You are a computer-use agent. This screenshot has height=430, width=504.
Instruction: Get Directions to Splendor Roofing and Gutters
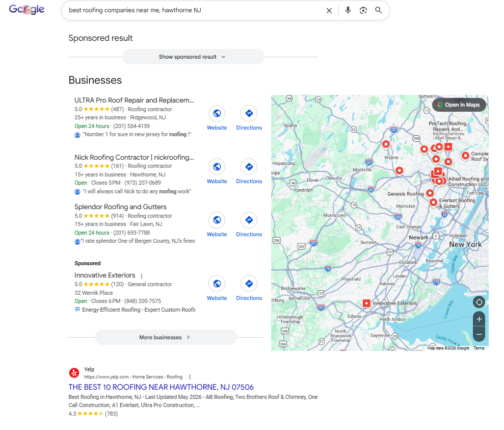(249, 220)
